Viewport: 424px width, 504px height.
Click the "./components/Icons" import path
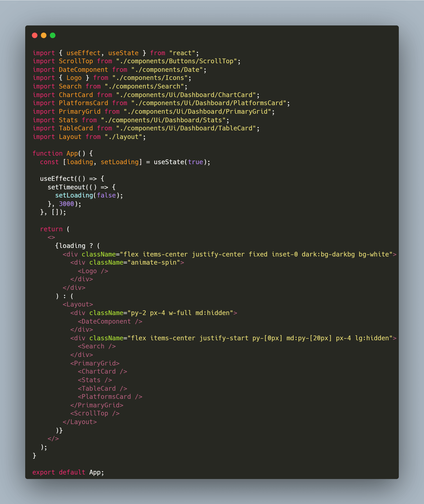(150, 78)
